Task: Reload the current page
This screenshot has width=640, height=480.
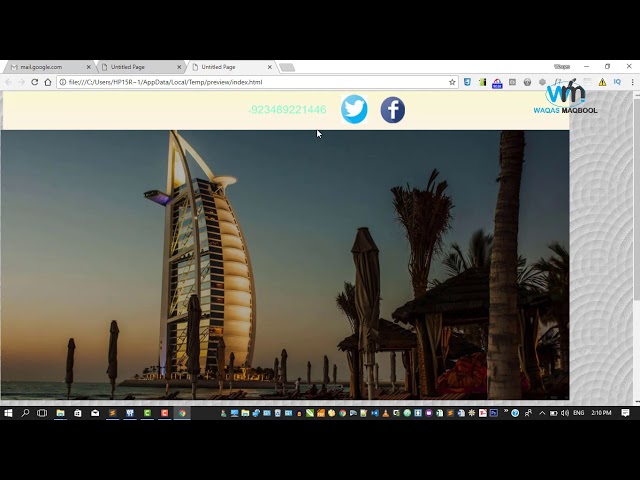Action: [35, 82]
